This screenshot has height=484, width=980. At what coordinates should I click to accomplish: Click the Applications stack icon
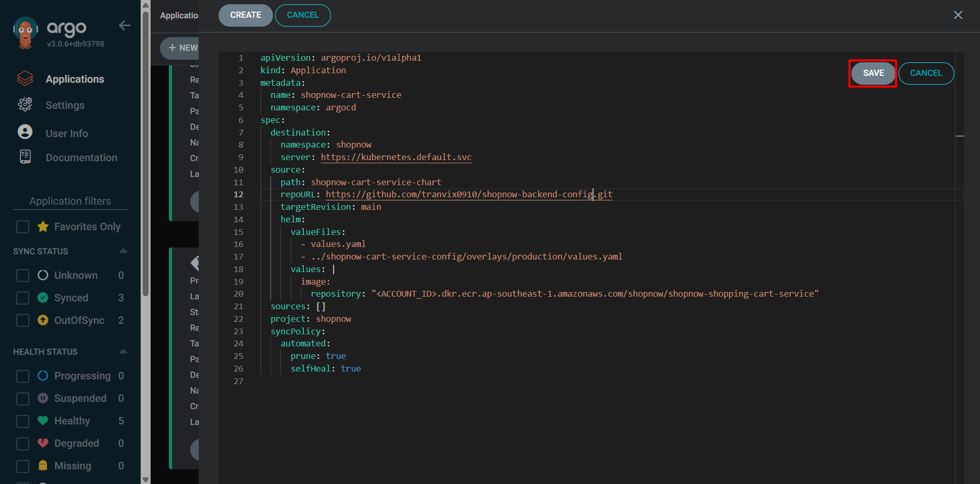coord(25,79)
